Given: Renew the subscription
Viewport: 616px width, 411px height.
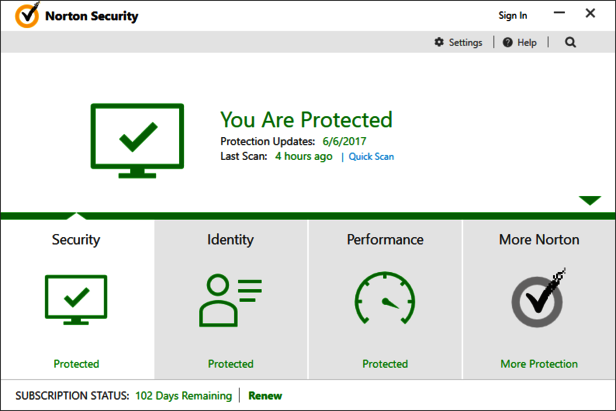Looking at the screenshot, I should coord(265,396).
